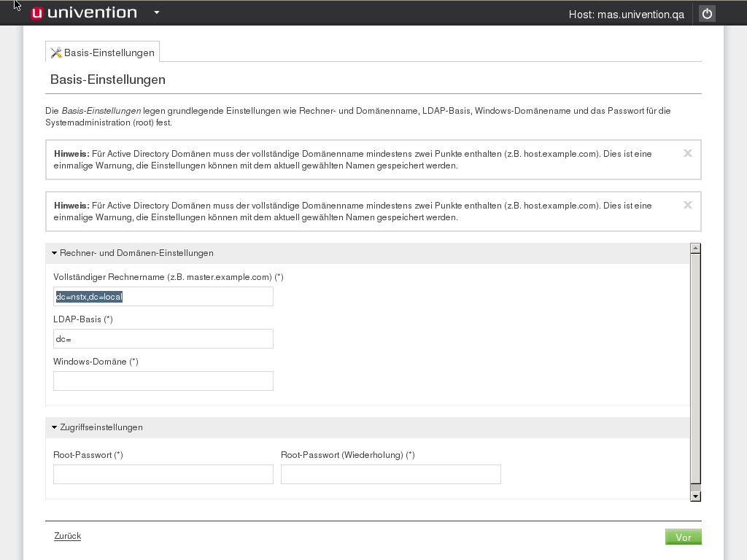Dismiss the first Hinweis warning
The height and width of the screenshot is (560, 747).
click(x=687, y=153)
